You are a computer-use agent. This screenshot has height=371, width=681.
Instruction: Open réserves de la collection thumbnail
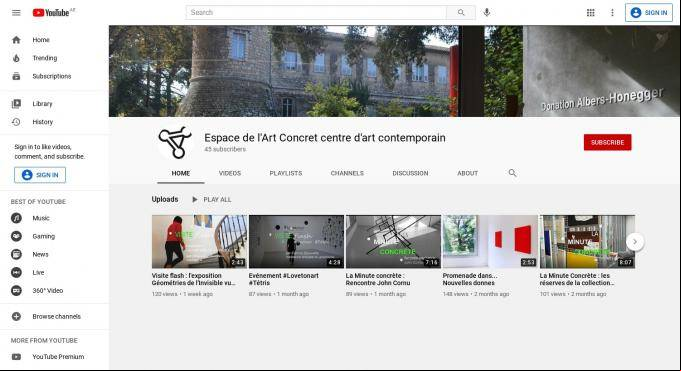[587, 242]
